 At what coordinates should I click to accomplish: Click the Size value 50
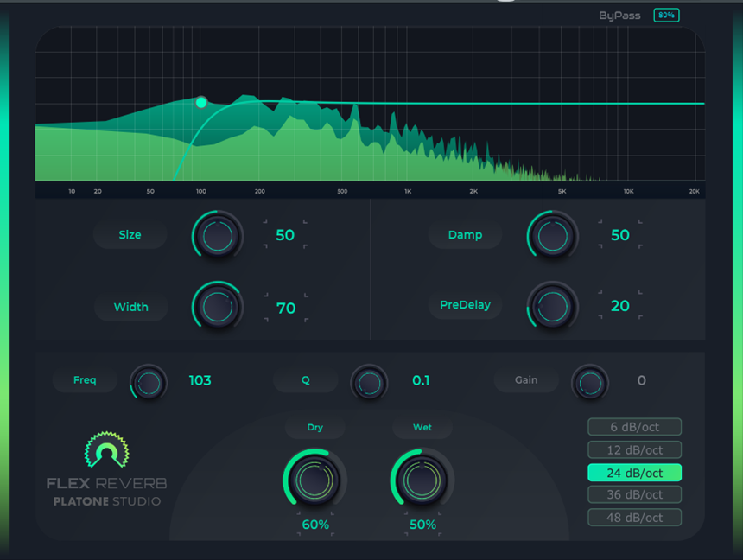point(285,235)
